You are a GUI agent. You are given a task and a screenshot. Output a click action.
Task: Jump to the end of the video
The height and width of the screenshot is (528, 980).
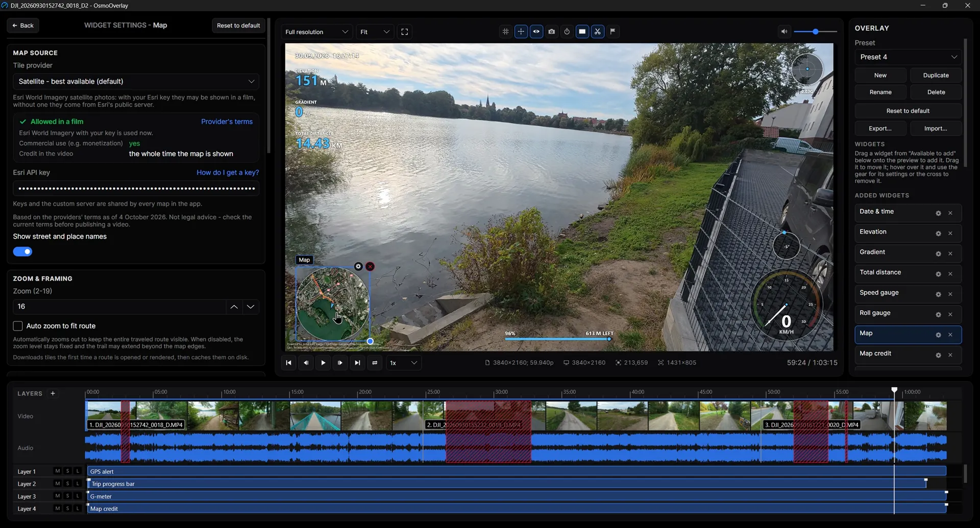click(x=357, y=363)
